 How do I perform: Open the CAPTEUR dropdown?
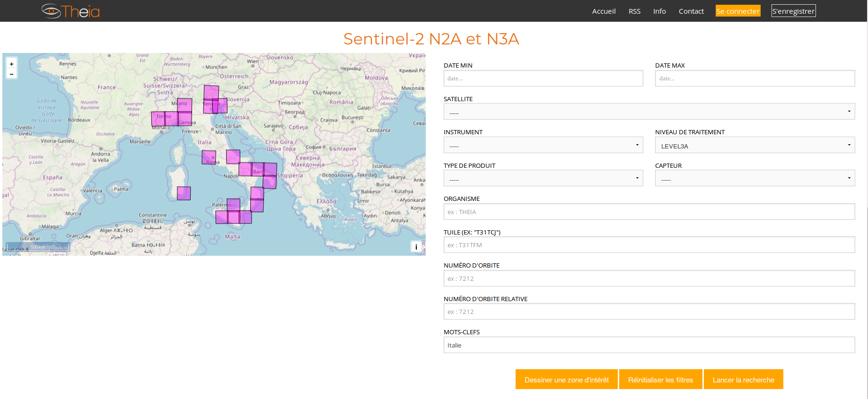pyautogui.click(x=755, y=178)
